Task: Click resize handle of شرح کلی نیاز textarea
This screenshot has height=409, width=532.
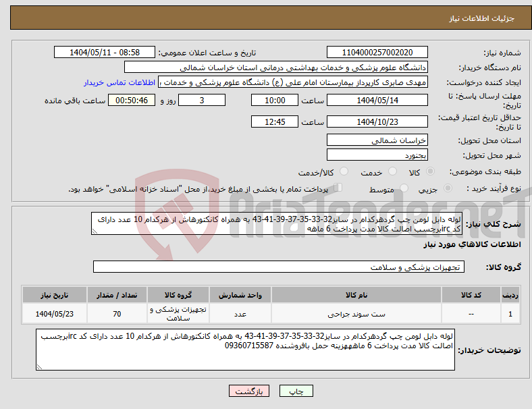Action: click(x=95, y=231)
